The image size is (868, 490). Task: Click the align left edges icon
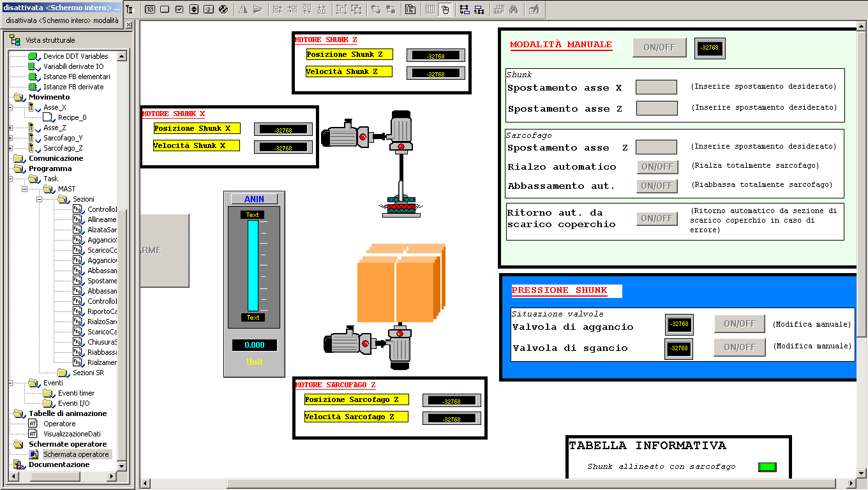point(278,10)
